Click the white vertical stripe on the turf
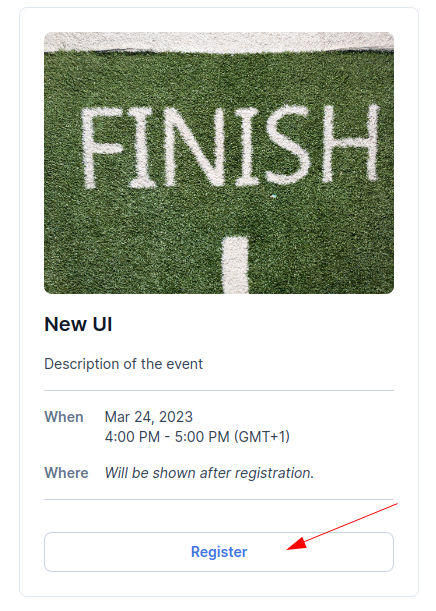 pos(235,265)
